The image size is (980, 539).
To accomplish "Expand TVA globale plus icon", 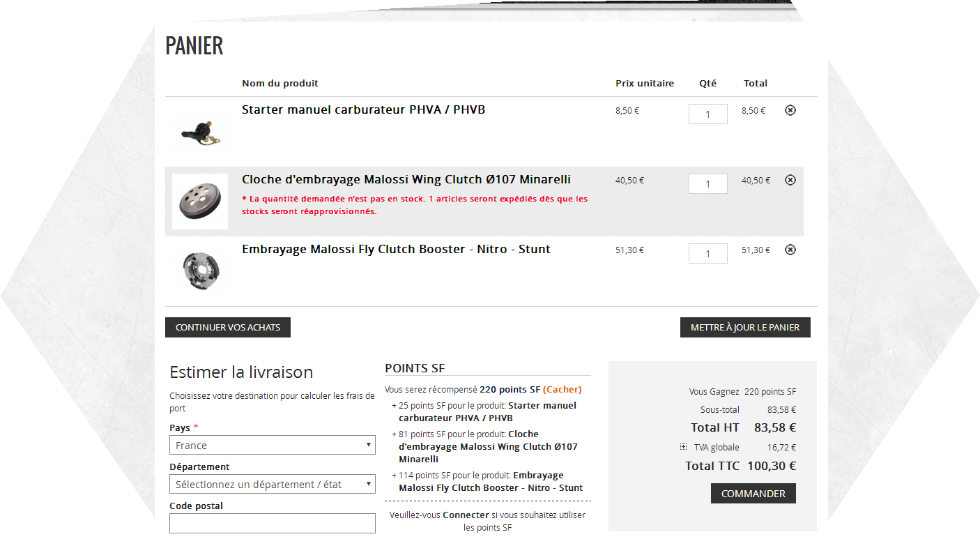I will tap(683, 447).
